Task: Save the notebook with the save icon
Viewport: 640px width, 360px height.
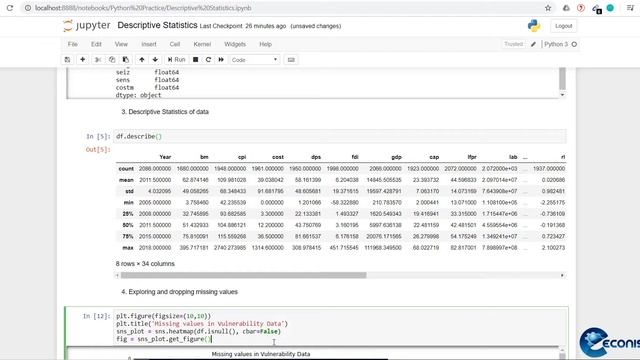Action: point(67,60)
